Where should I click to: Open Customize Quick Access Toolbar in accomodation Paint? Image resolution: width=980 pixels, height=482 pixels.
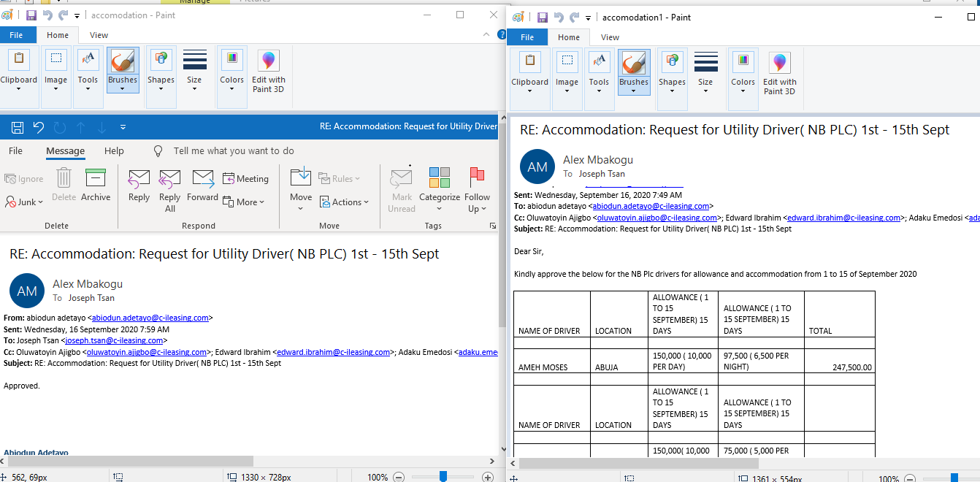77,15
